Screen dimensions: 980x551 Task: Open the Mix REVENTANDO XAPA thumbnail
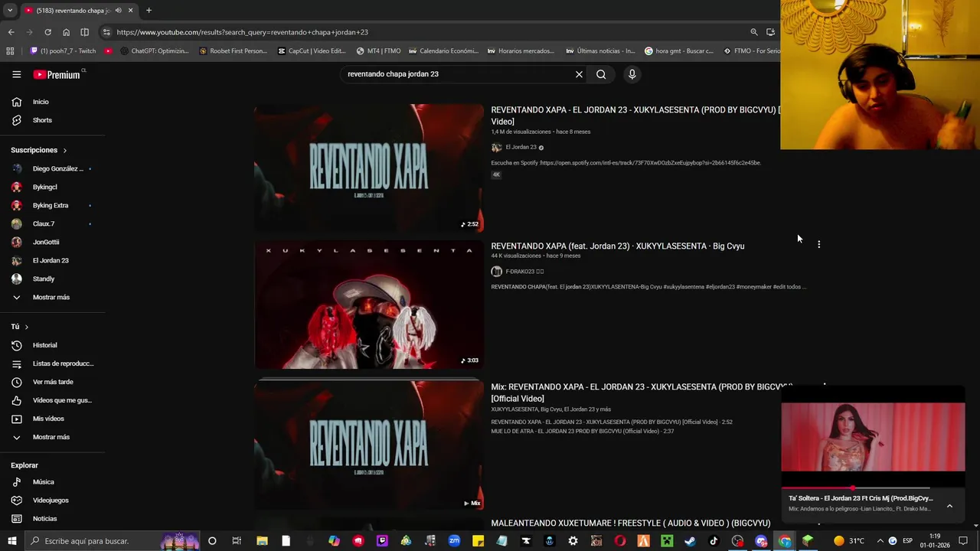[x=369, y=445]
